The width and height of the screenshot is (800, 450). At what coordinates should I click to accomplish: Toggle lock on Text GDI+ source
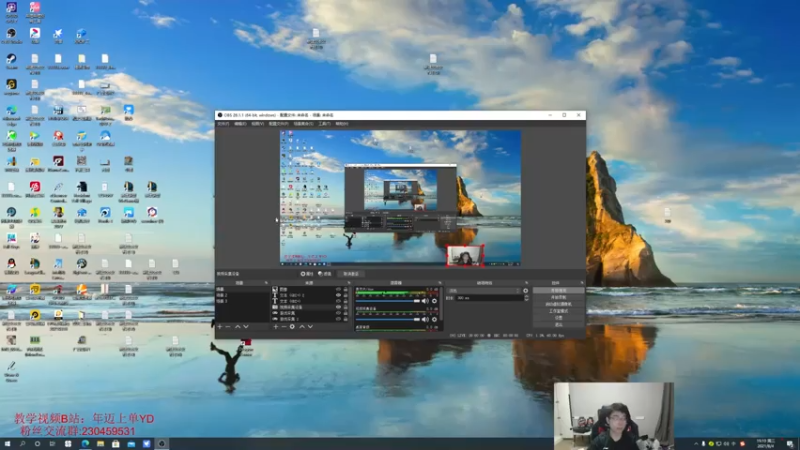tap(345, 301)
